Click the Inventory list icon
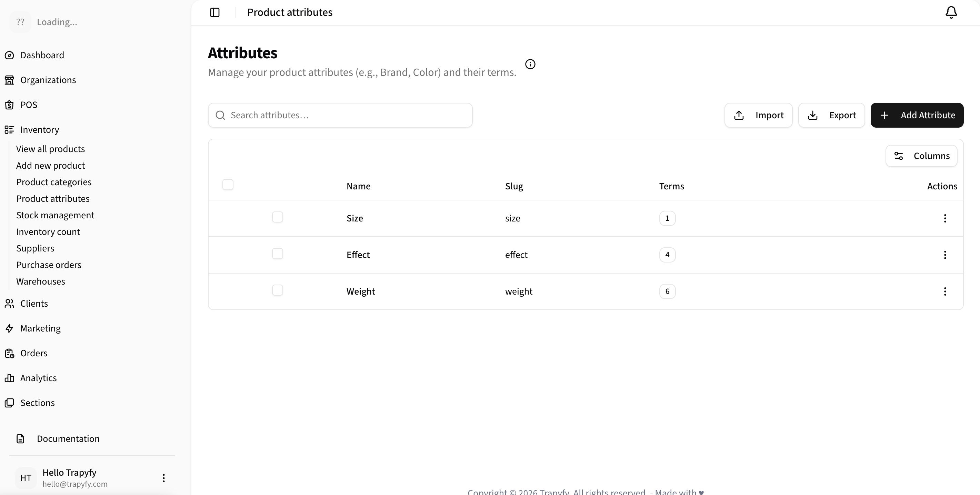Image resolution: width=980 pixels, height=495 pixels. (10, 130)
